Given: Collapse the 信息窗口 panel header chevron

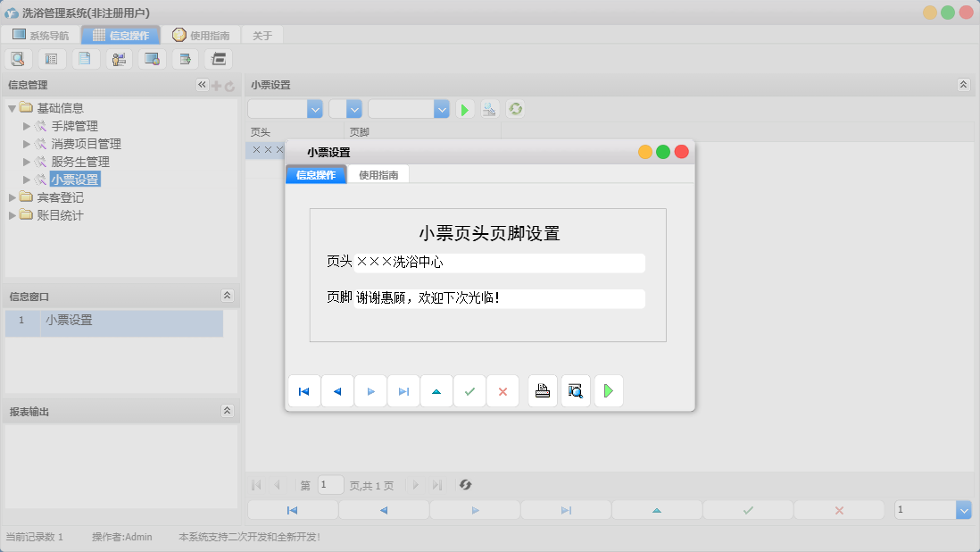Looking at the screenshot, I should tap(228, 296).
